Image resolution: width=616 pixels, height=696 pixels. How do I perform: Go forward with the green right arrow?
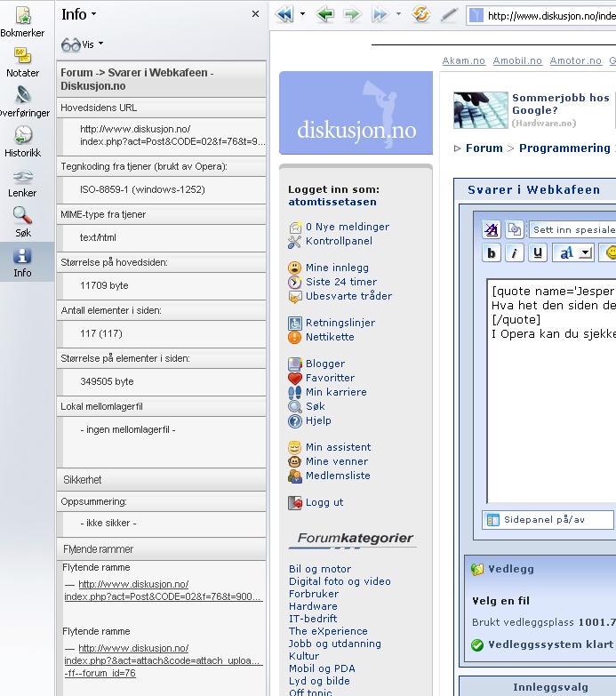click(352, 14)
